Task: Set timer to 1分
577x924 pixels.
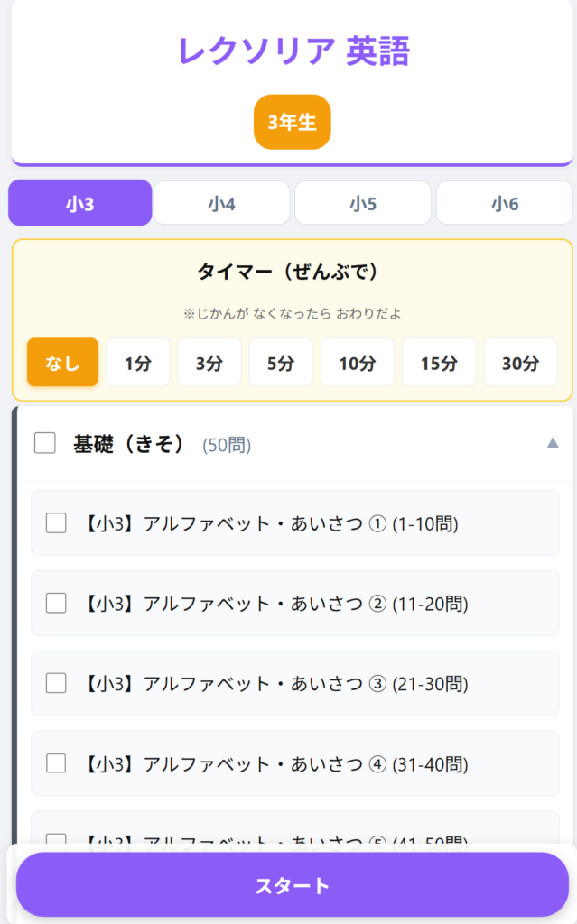Action: [138, 363]
